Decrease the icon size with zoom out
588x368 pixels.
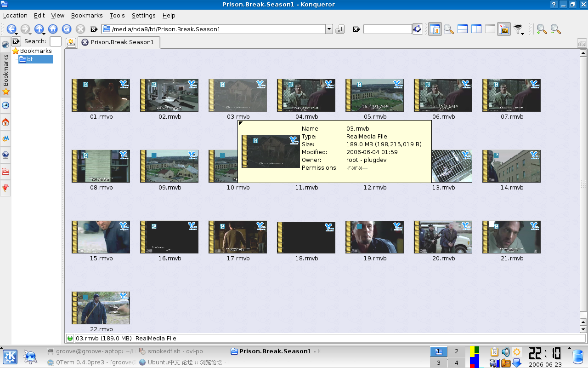coord(555,29)
